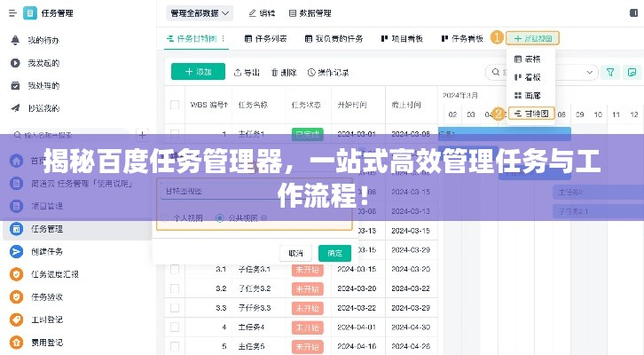Screen dimensions: 644x355
Task: Click the top-right panel icon
Action: click(633, 13)
